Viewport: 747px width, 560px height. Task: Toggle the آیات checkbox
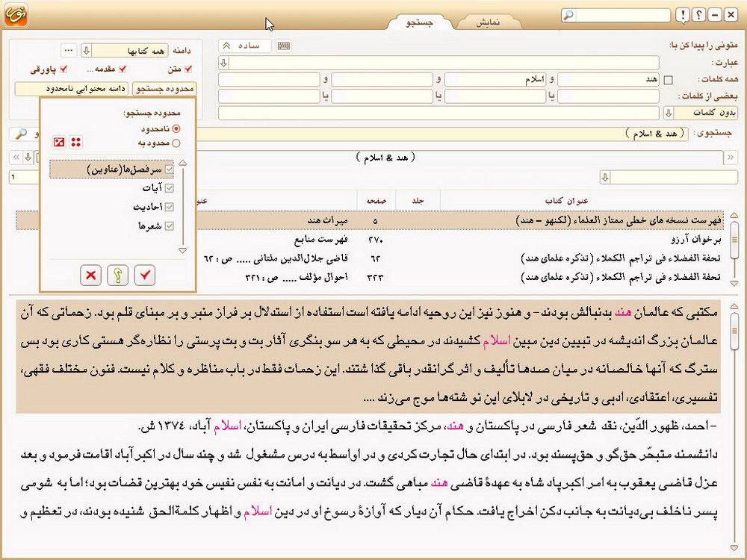point(169,188)
